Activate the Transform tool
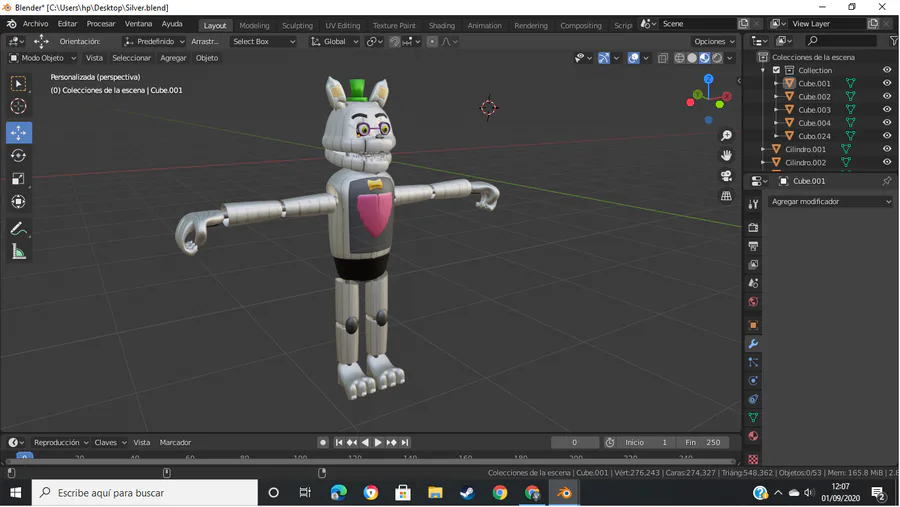The height and width of the screenshot is (507, 900). pos(18,202)
